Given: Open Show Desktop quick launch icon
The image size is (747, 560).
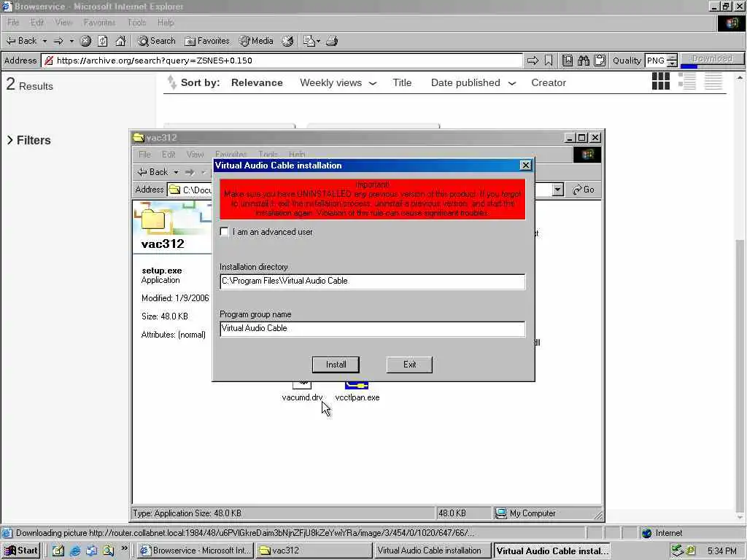Looking at the screenshot, I should 58,551.
